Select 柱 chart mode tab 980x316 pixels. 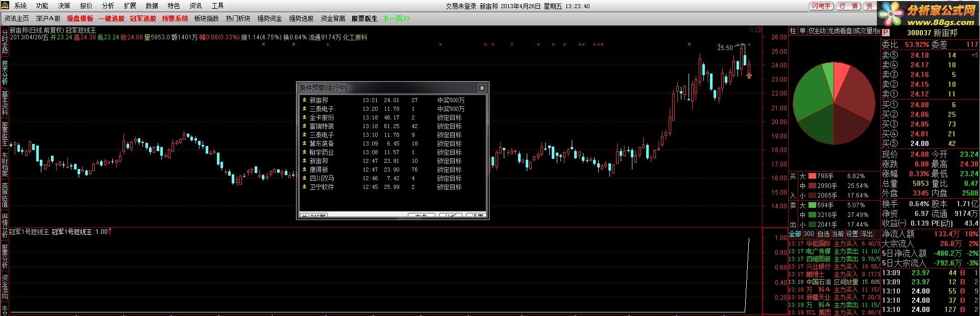pyautogui.click(x=793, y=31)
